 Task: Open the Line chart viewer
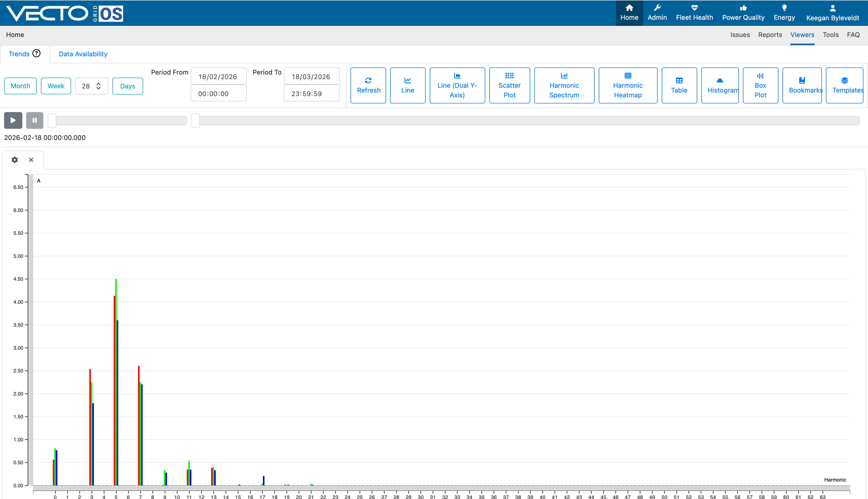(x=407, y=85)
